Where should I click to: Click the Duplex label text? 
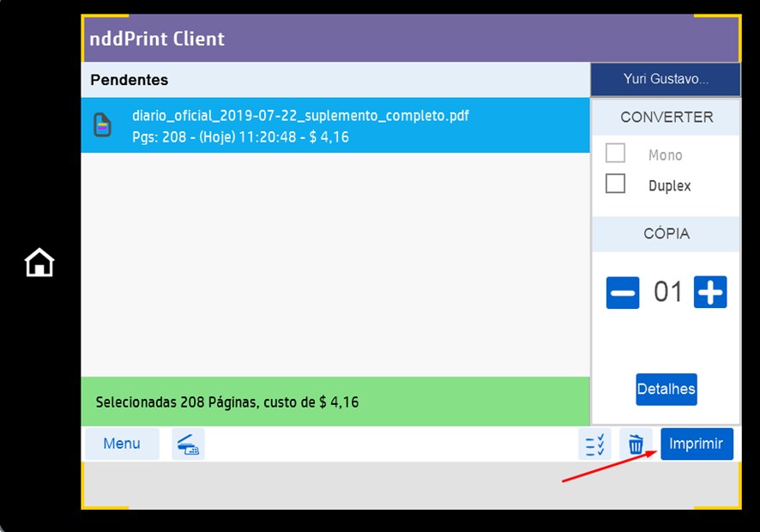coord(669,185)
